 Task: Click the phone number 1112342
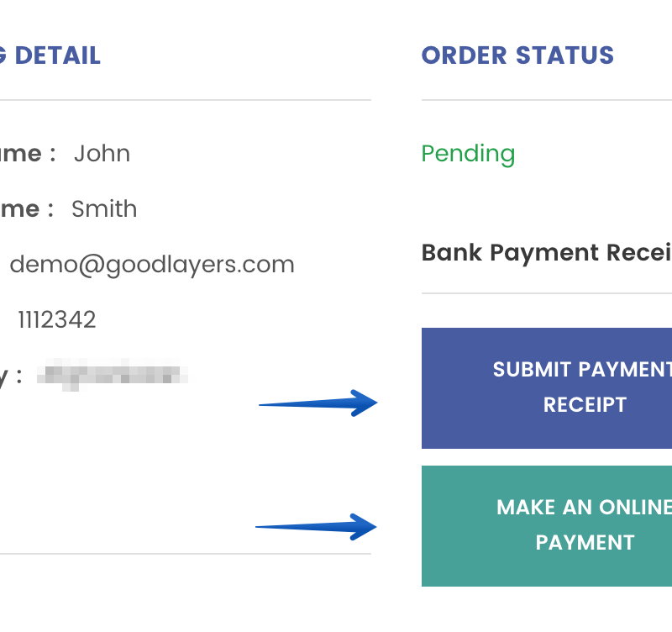tap(57, 319)
